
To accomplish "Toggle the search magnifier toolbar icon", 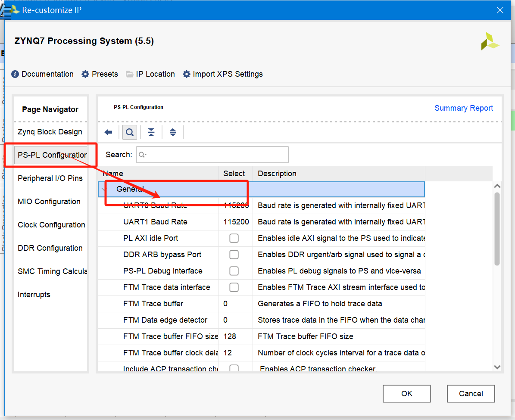I will (130, 132).
